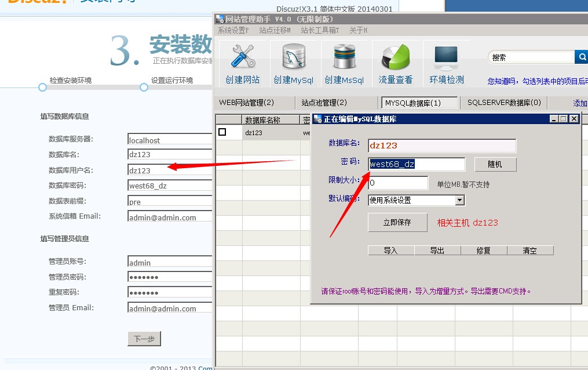Switch to the WEB网站管理(2) tab
The width and height of the screenshot is (588, 370).
tap(246, 103)
